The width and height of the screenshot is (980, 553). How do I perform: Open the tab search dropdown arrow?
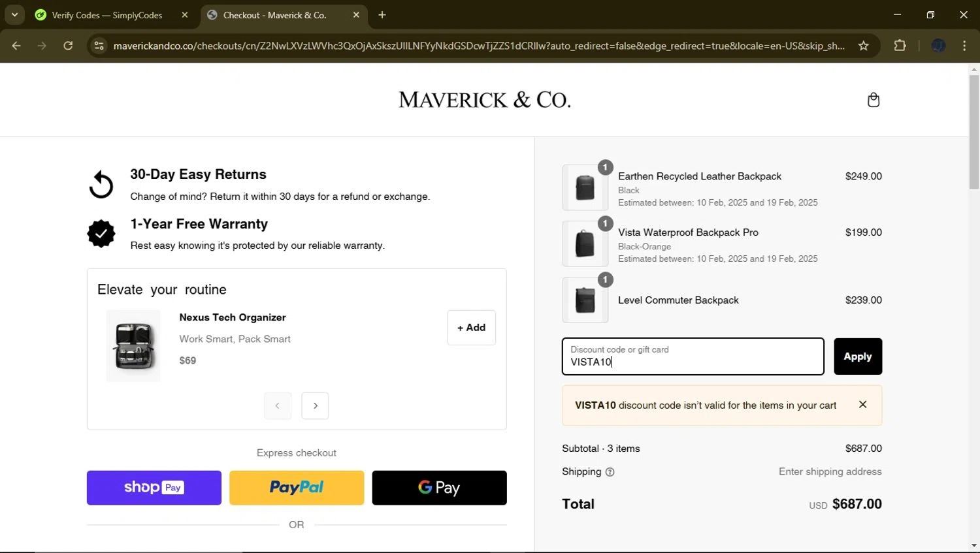pyautogui.click(x=14, y=14)
